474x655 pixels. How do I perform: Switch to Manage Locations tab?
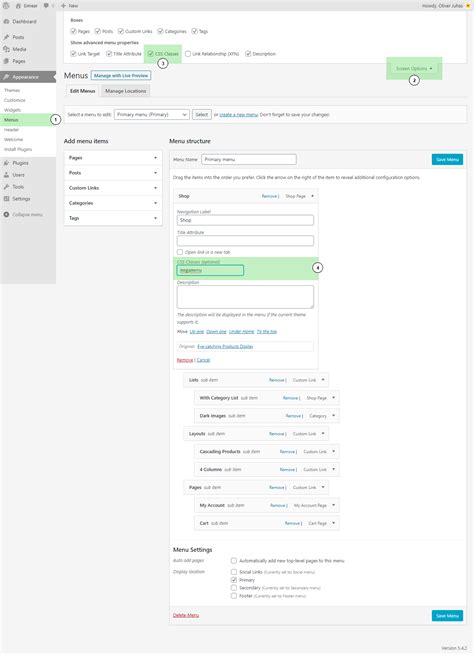click(x=125, y=91)
